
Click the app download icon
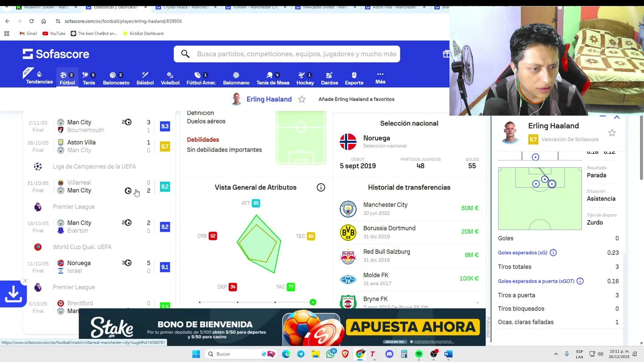point(13,294)
